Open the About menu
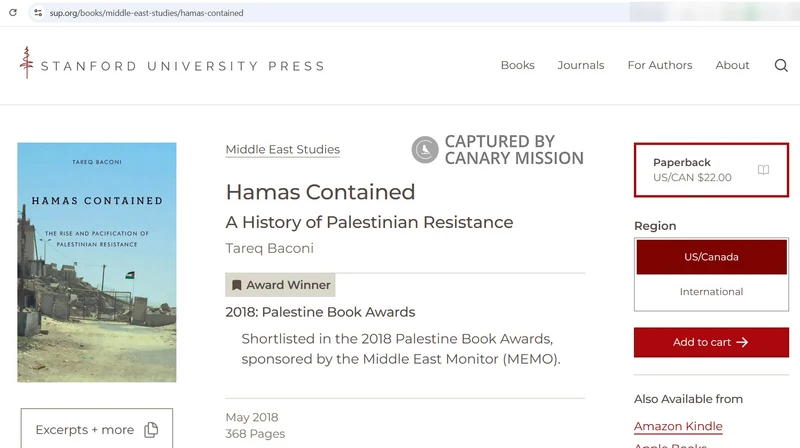The image size is (800, 448). 732,65
